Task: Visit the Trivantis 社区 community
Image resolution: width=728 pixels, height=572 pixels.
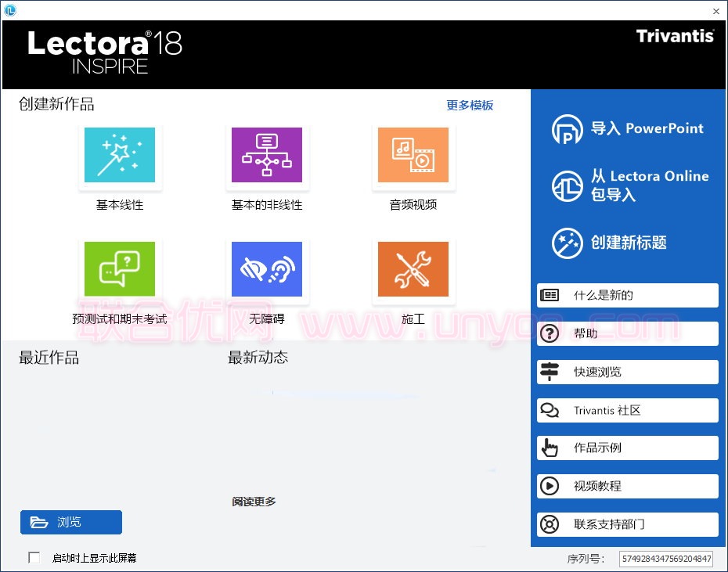Action: 628,410
